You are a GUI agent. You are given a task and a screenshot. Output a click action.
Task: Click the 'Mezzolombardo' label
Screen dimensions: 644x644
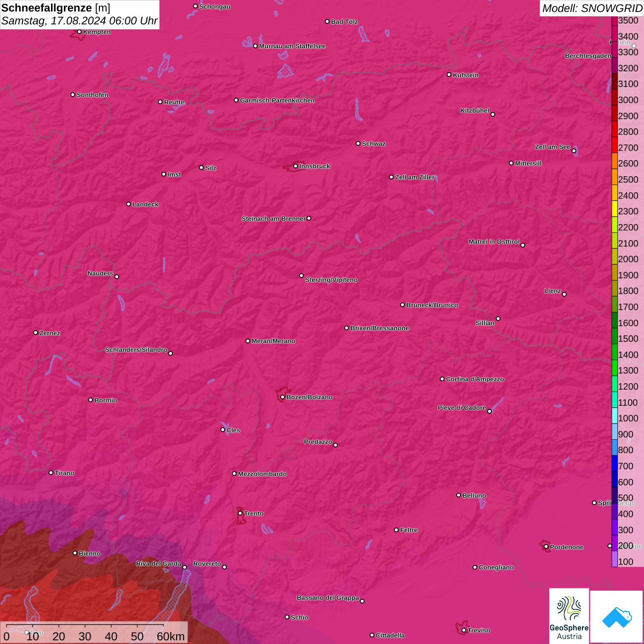click(x=263, y=474)
